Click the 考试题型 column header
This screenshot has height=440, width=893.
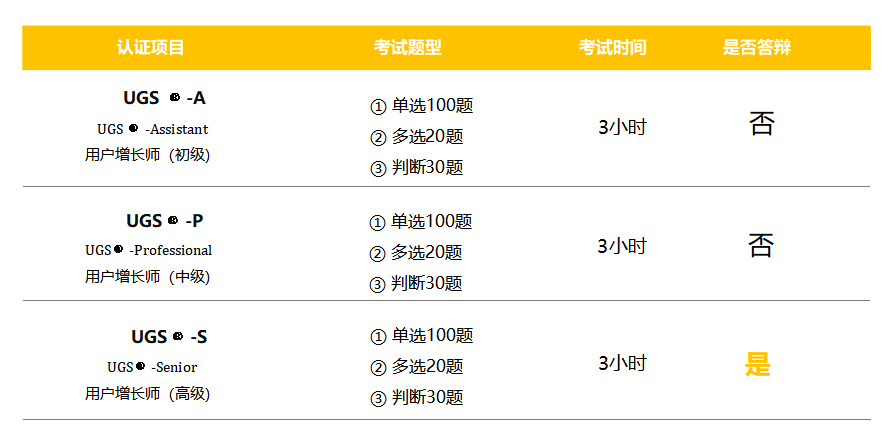(x=408, y=47)
